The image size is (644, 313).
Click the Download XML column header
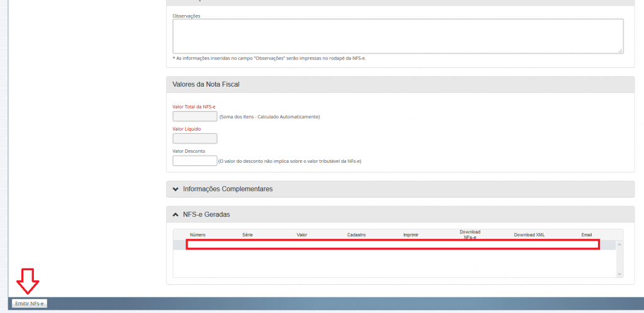tap(529, 234)
